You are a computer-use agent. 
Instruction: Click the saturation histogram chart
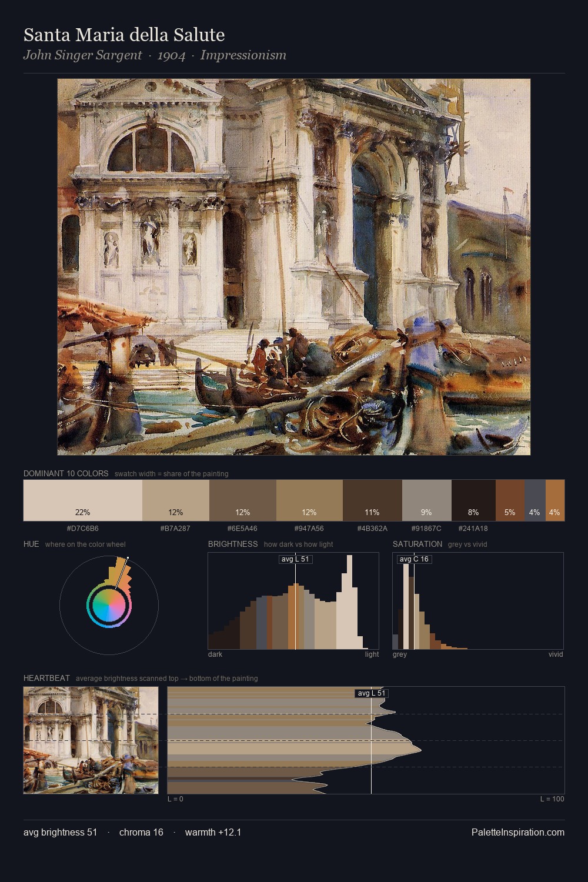pos(478,601)
